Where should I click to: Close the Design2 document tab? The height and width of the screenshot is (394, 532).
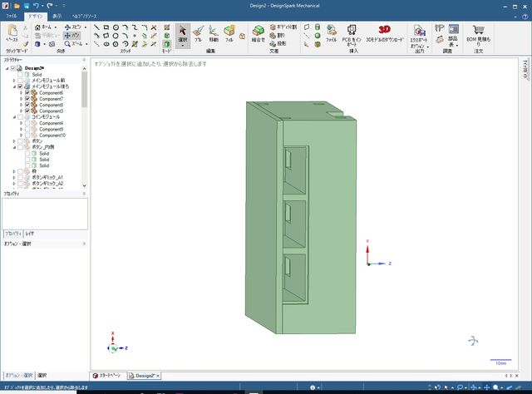(158, 376)
